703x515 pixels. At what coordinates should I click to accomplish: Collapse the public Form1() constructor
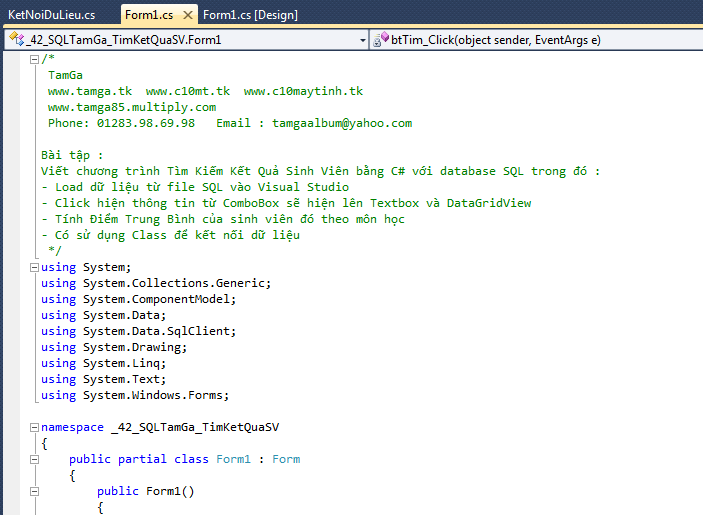coord(34,492)
